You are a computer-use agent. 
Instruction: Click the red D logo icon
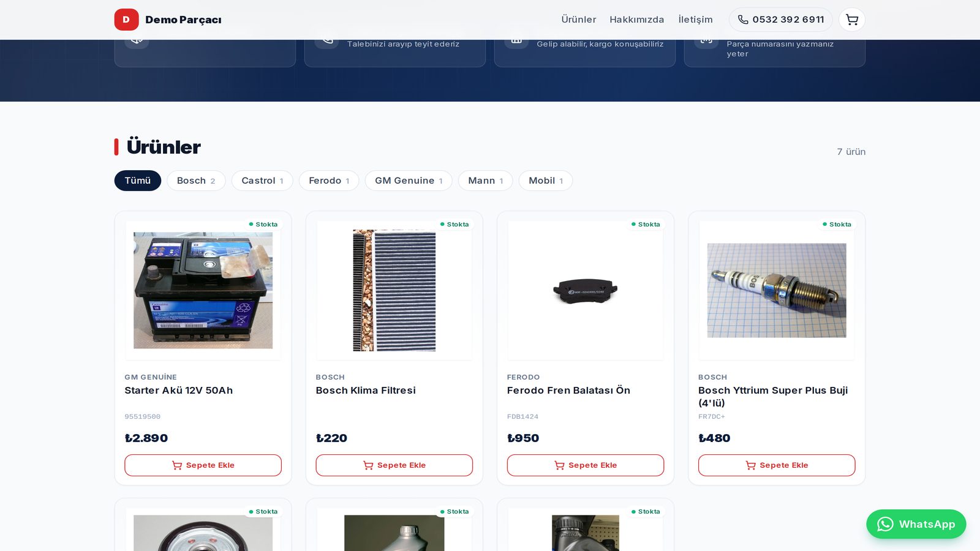tap(126, 20)
